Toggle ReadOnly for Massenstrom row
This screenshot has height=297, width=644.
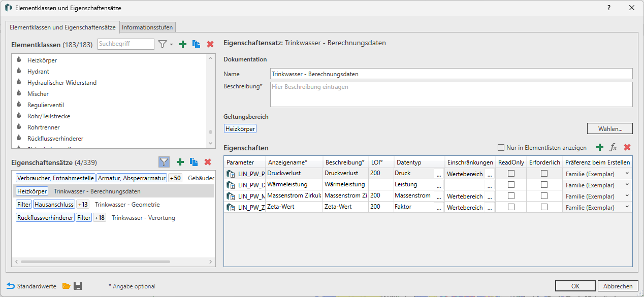click(x=511, y=196)
